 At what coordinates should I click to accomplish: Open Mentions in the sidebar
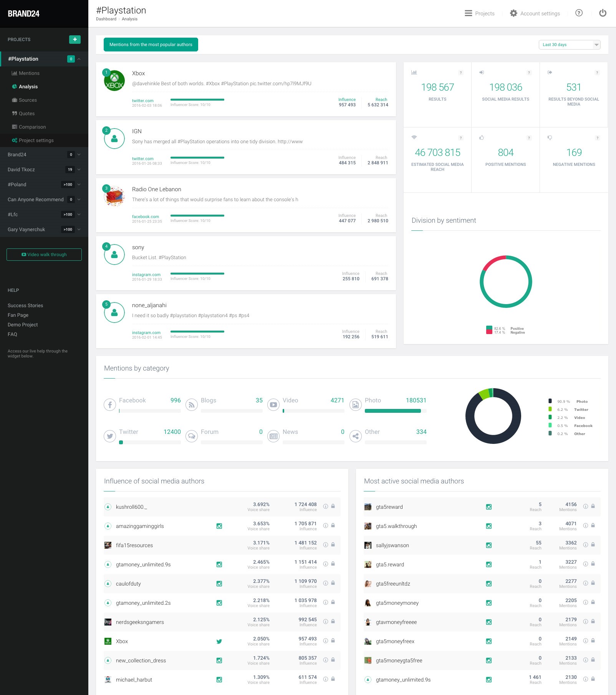29,73
